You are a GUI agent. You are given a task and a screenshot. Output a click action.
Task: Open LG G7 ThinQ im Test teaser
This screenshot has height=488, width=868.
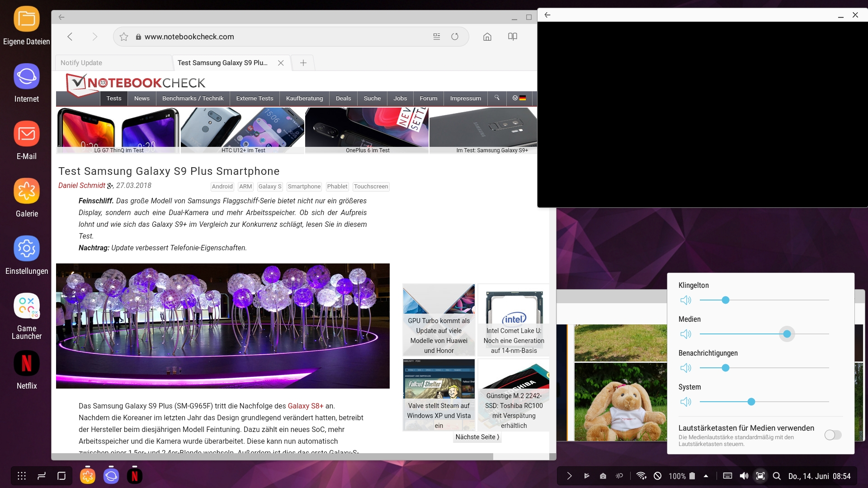pyautogui.click(x=118, y=131)
